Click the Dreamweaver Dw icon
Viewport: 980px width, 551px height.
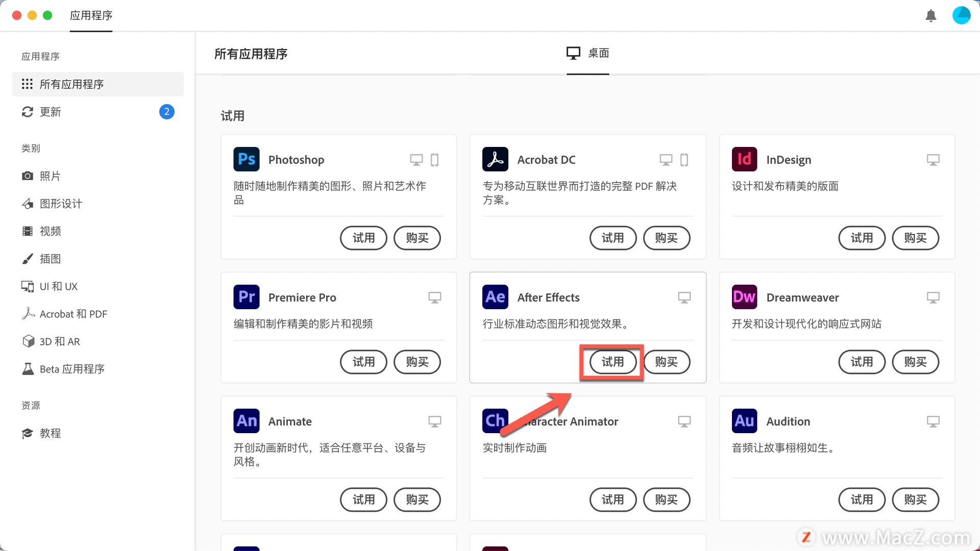point(744,297)
